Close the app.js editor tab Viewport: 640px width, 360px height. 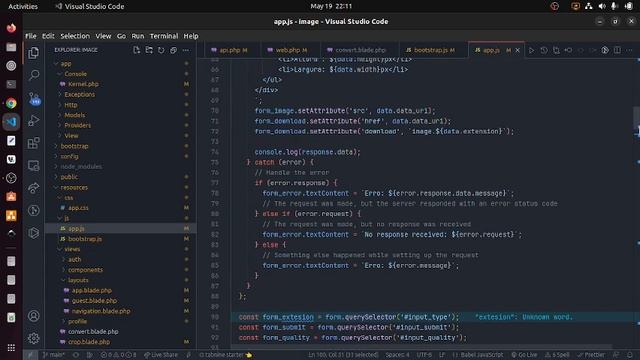tap(518, 50)
